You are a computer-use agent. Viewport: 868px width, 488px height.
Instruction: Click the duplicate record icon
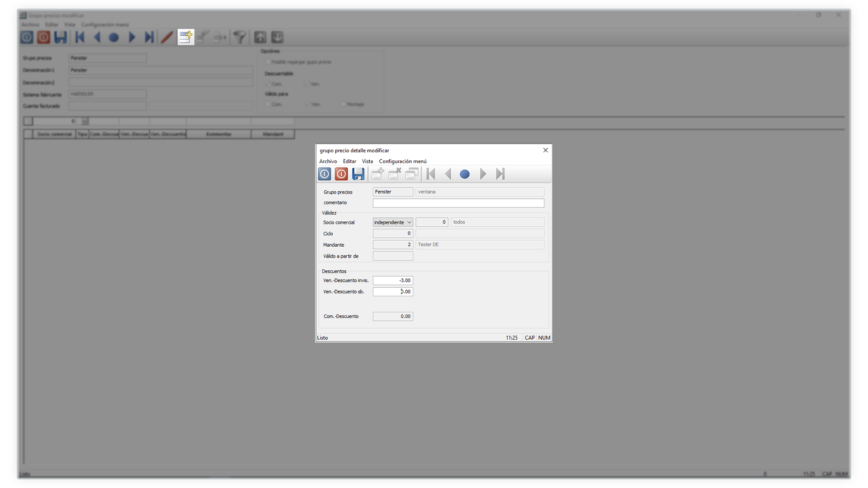(x=412, y=174)
